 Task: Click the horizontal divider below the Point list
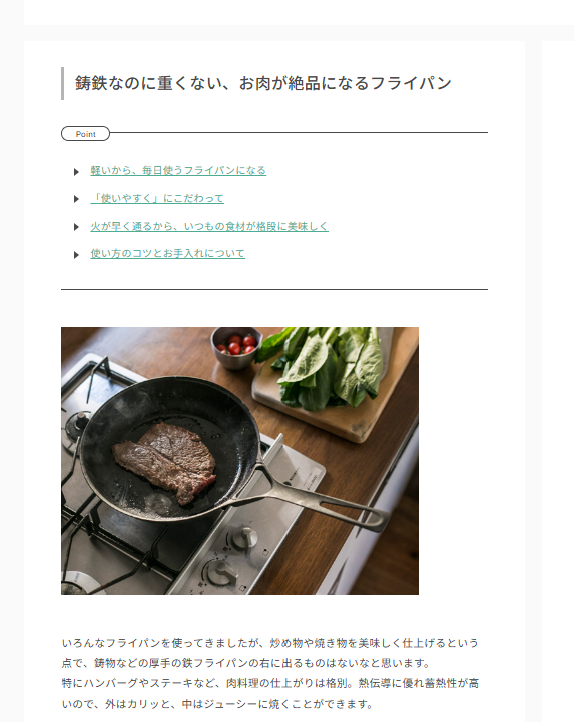[x=274, y=290]
